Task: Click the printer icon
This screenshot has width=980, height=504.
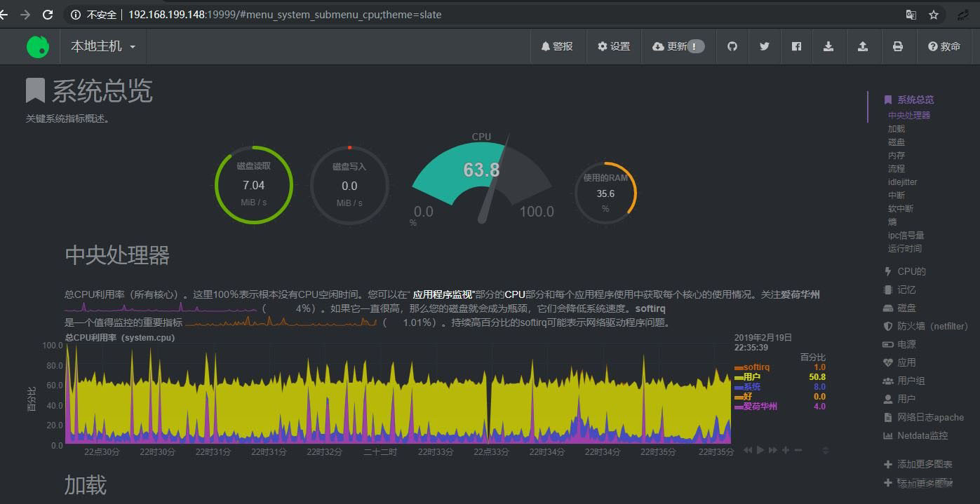Action: coord(897,46)
